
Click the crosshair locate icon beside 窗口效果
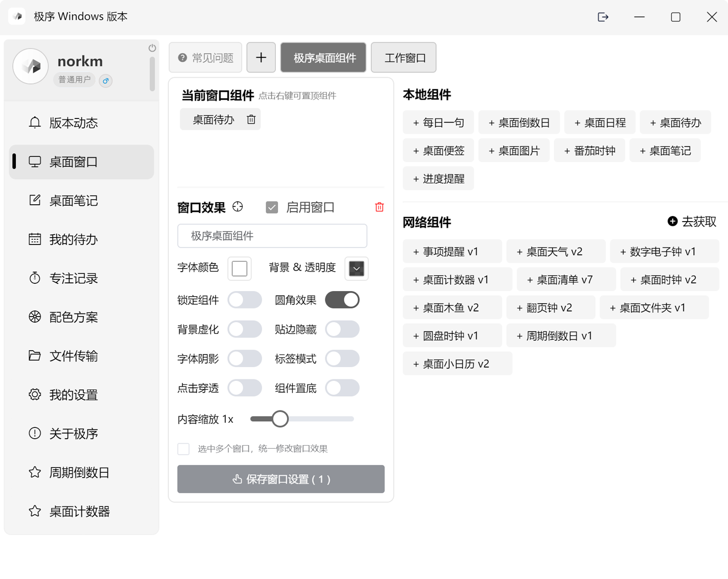click(x=238, y=207)
